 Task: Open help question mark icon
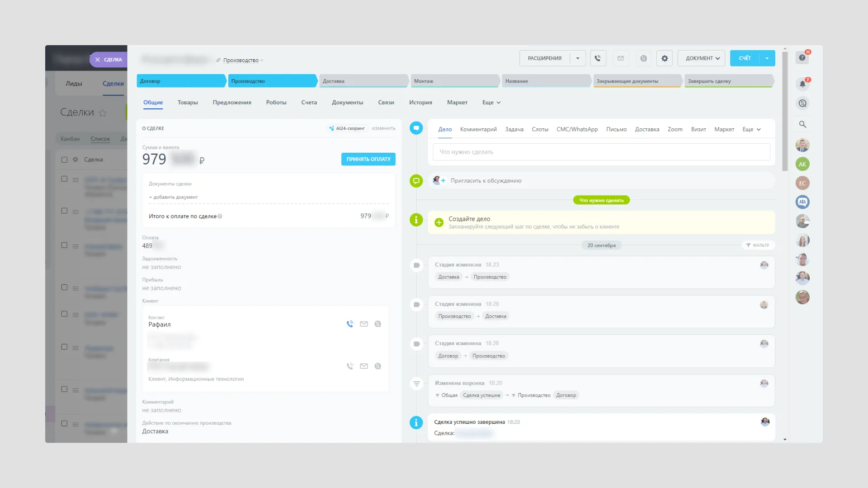[x=802, y=58]
